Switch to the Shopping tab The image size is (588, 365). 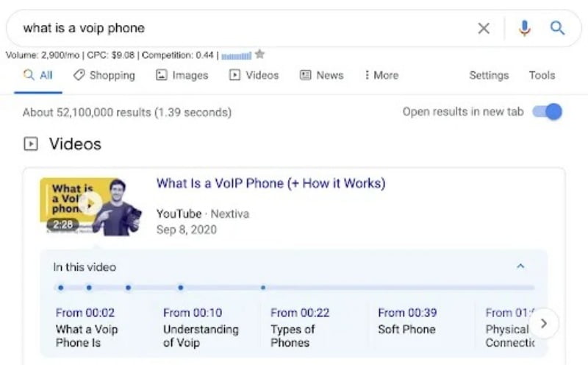click(104, 75)
